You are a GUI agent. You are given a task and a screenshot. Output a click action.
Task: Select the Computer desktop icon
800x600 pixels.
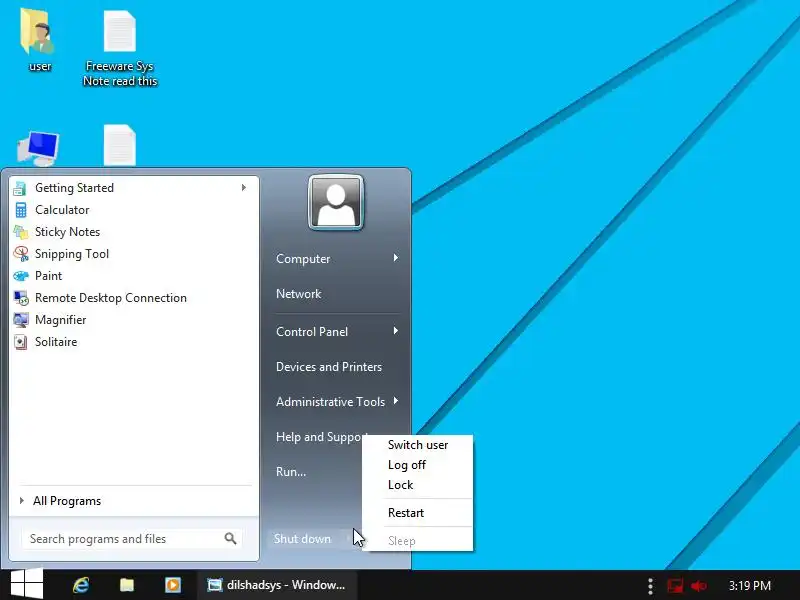[x=38, y=148]
